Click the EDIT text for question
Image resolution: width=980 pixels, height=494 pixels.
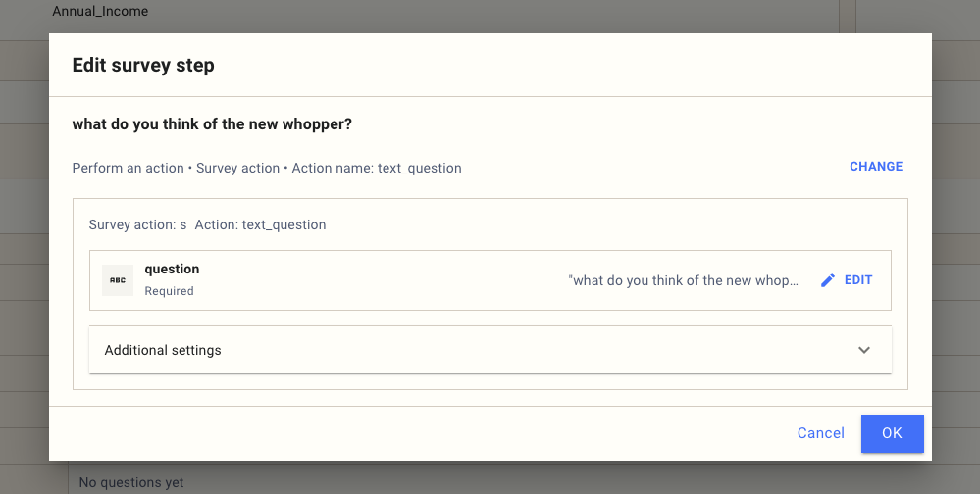click(857, 280)
